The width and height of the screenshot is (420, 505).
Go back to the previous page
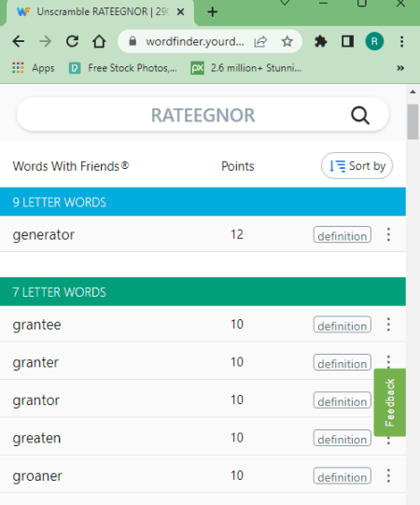point(19,42)
